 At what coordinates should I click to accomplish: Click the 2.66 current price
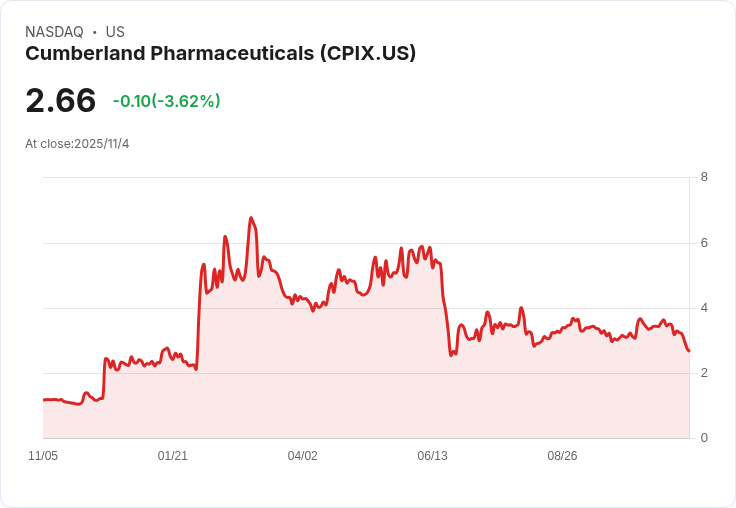61,100
